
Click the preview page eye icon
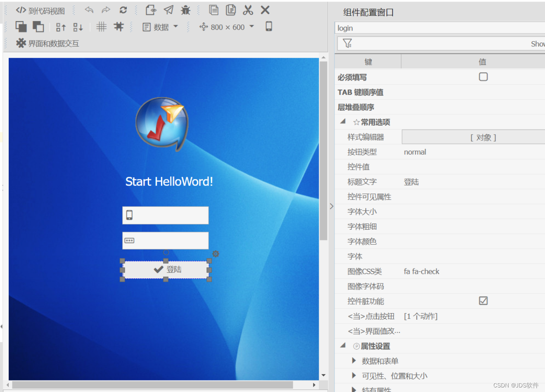[151, 10]
